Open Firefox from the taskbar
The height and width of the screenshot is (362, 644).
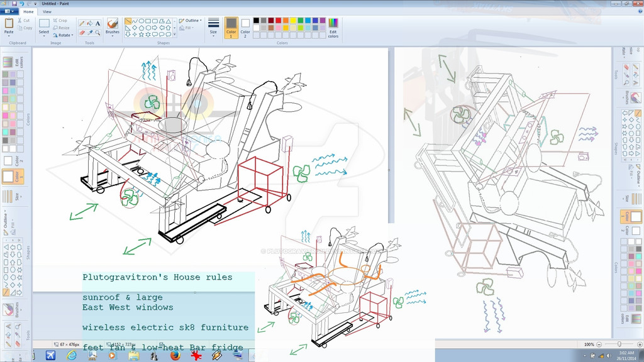click(175, 355)
